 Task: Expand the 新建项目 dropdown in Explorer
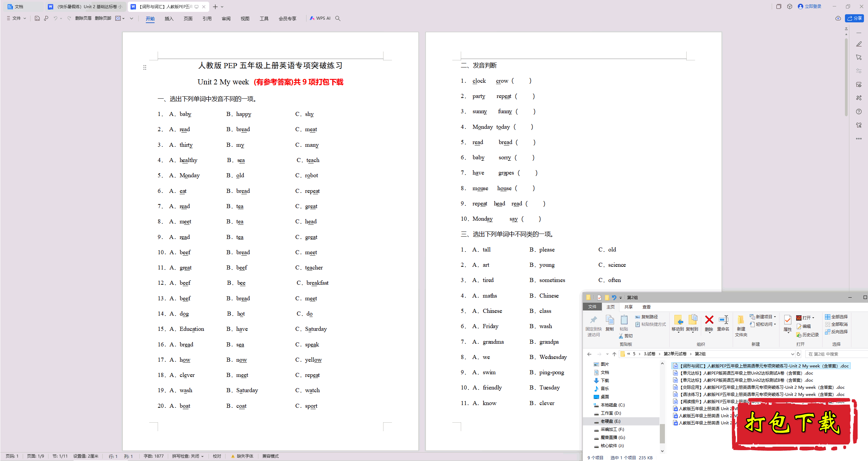pyautogui.click(x=775, y=317)
